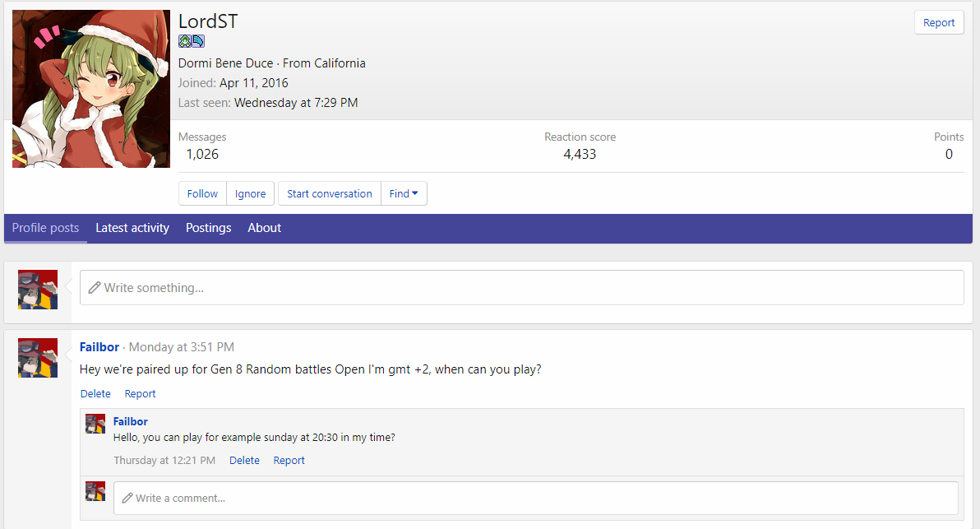Focus the Write a comment field
This screenshot has height=529, width=980.
tap(535, 498)
